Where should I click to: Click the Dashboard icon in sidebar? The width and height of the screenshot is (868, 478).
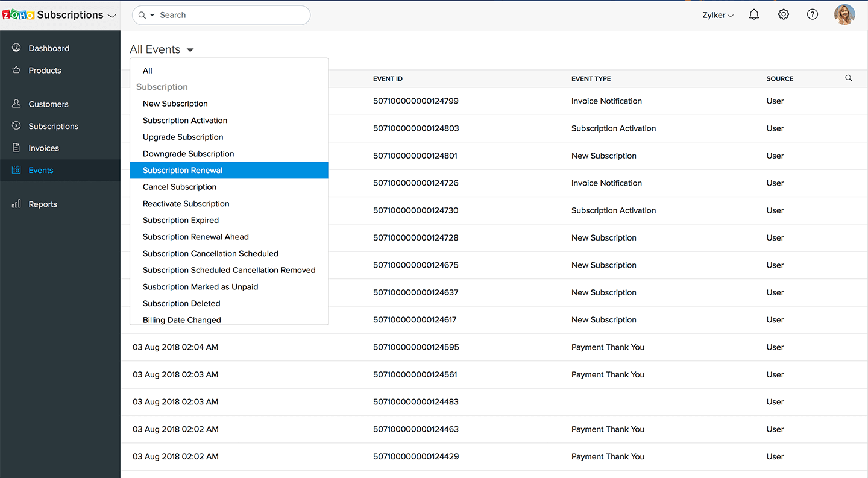coord(16,48)
